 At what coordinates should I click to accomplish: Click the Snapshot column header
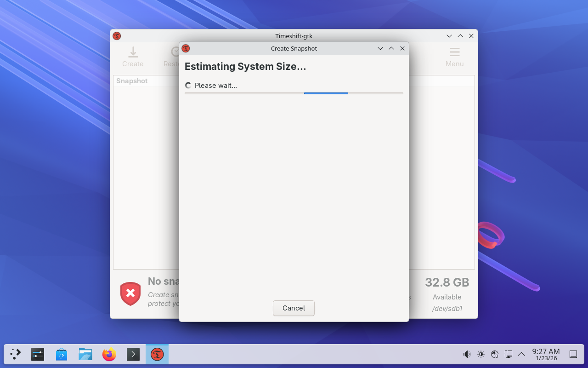(132, 81)
